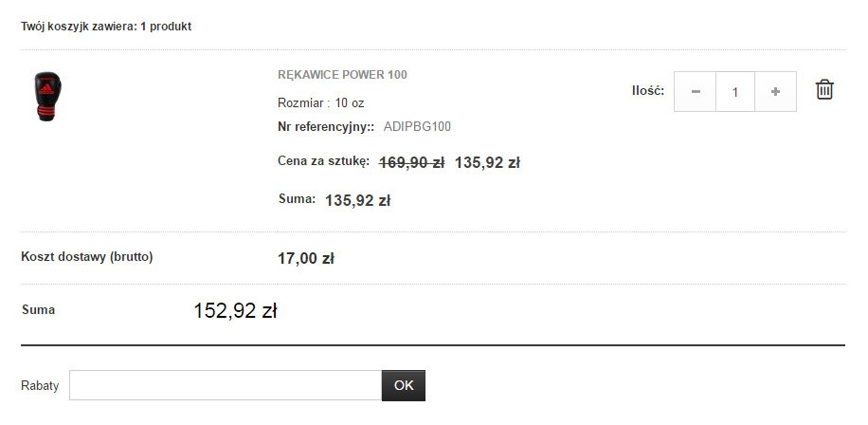Click the Nr referencyjny label
This screenshot has height=425, width=868.
click(326, 126)
